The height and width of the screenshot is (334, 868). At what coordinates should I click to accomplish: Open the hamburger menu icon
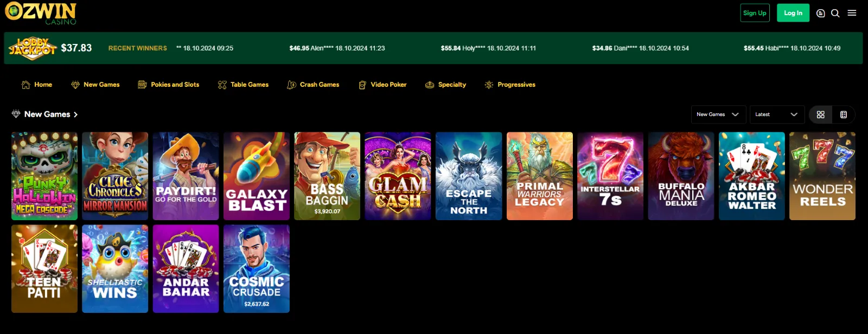852,13
